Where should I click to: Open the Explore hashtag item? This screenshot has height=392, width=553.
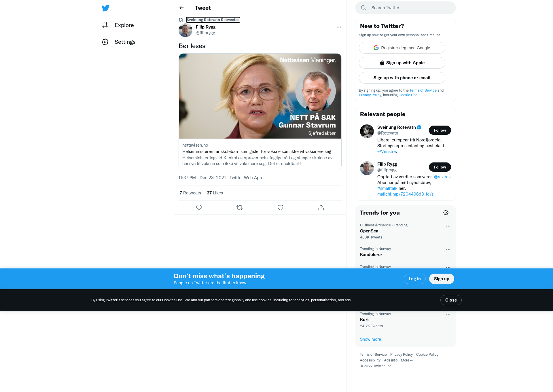click(118, 25)
